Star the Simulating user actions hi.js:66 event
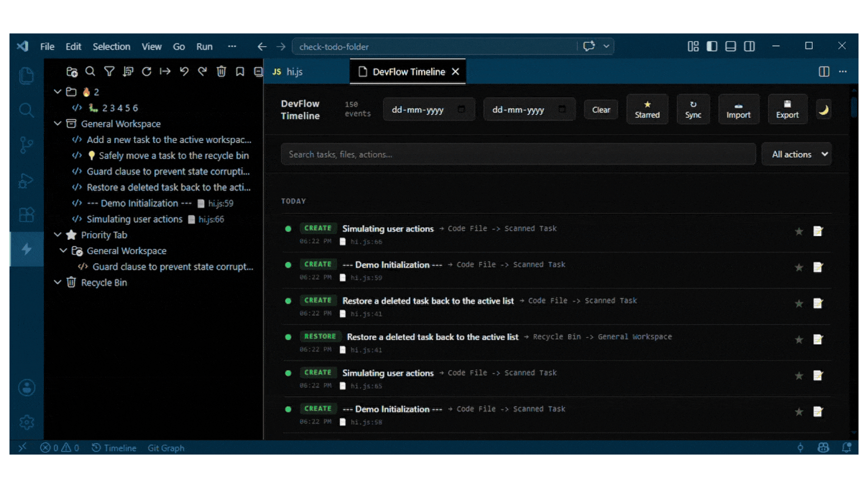Viewport: 868px width, 488px height. coord(799,231)
